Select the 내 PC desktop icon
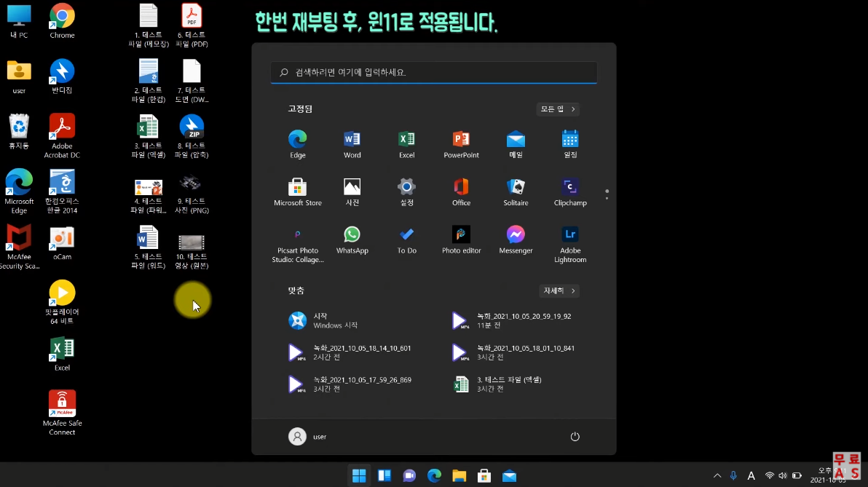Viewport: 868px width, 487px height. [x=19, y=22]
